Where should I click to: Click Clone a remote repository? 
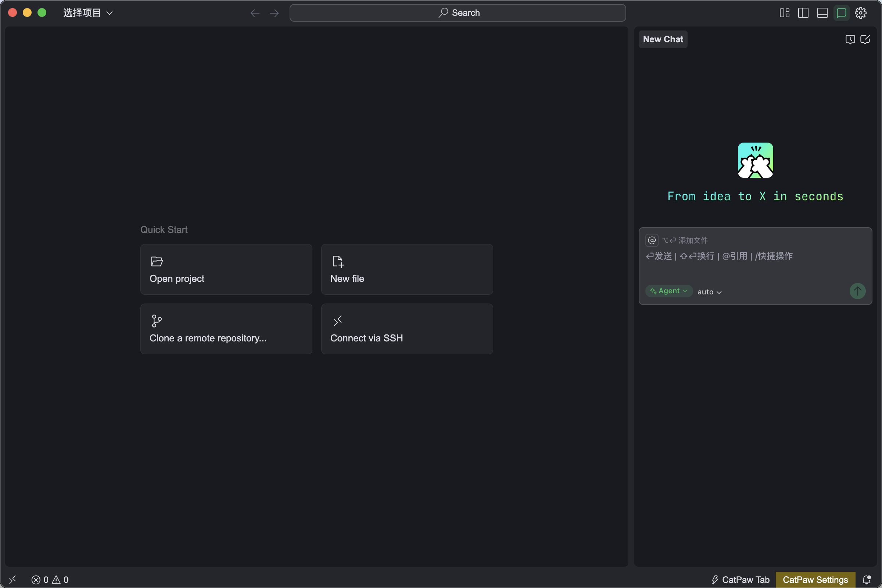tap(226, 329)
